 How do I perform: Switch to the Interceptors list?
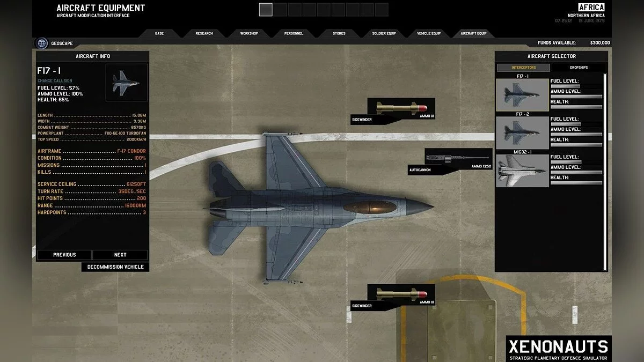click(523, 68)
